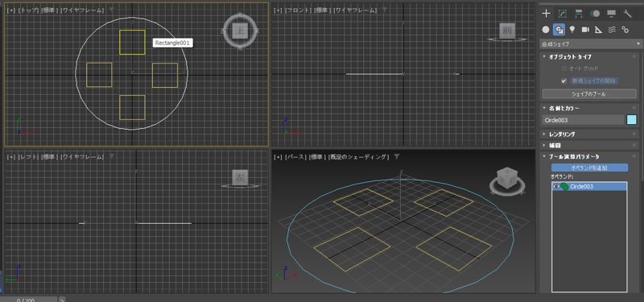644x302 pixels.
Task: Click the time slider showing 0 / 100
Action: click(x=28, y=300)
